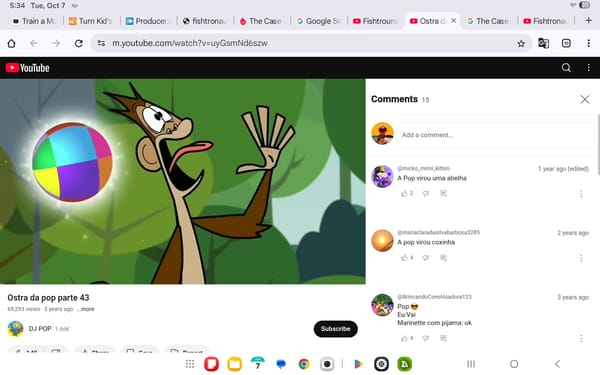Navigate forward in the browser
The width and height of the screenshot is (600, 375).
click(56, 43)
